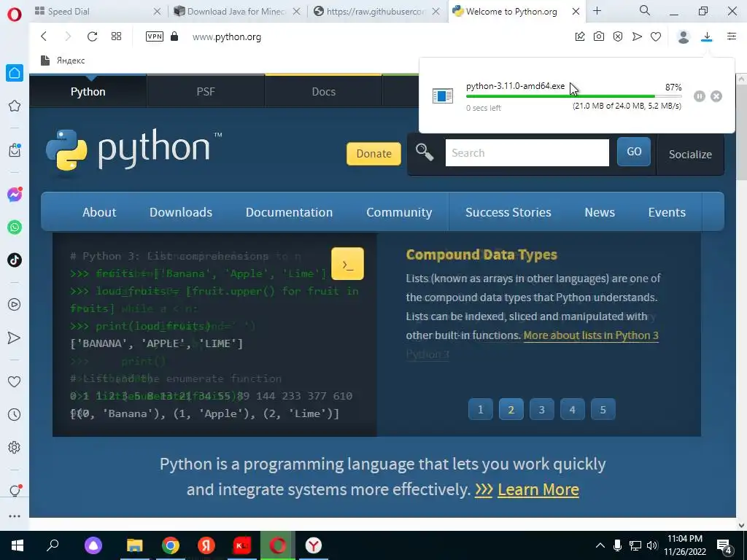
Task: Open WhatsApp in the sidebar
Action: pos(15,227)
